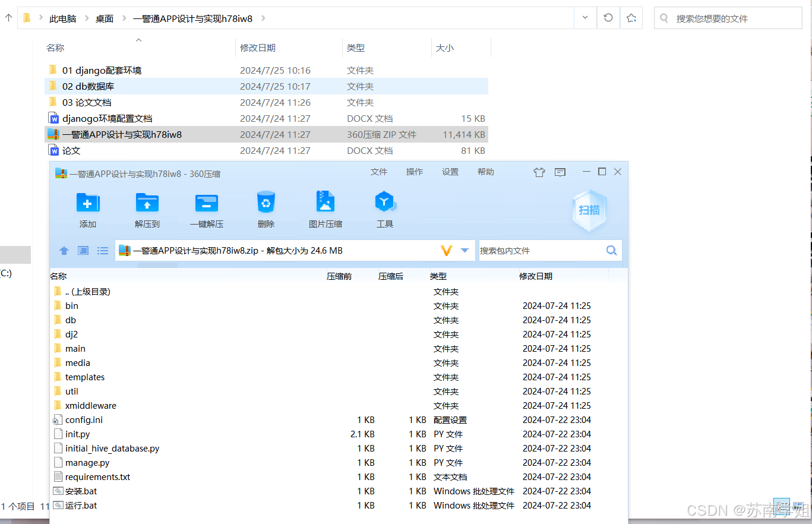Viewport: 812px width, 524px height.
Task: Open the 操作 menu in 360压缩
Action: [415, 172]
